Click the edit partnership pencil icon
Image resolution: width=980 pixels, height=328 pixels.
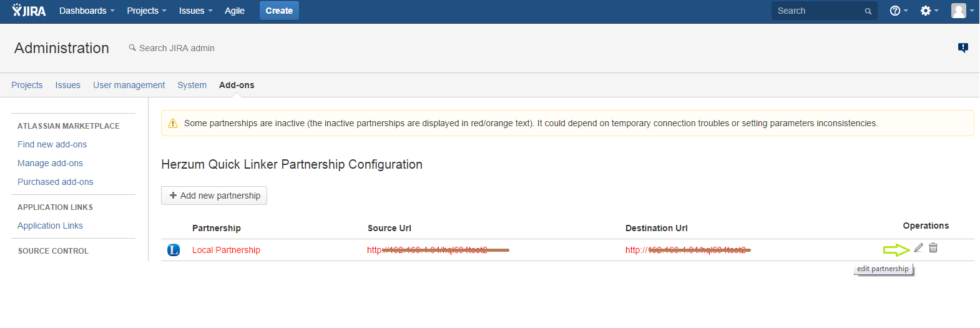(x=918, y=248)
